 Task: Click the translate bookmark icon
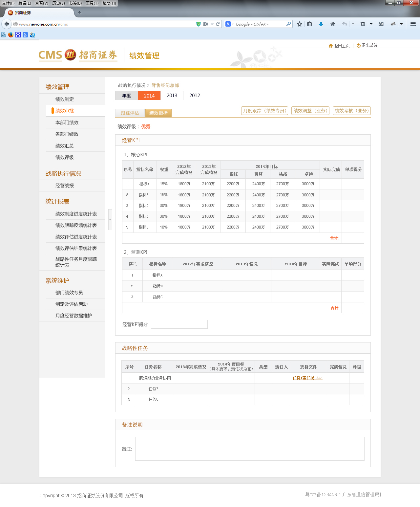(32, 34)
